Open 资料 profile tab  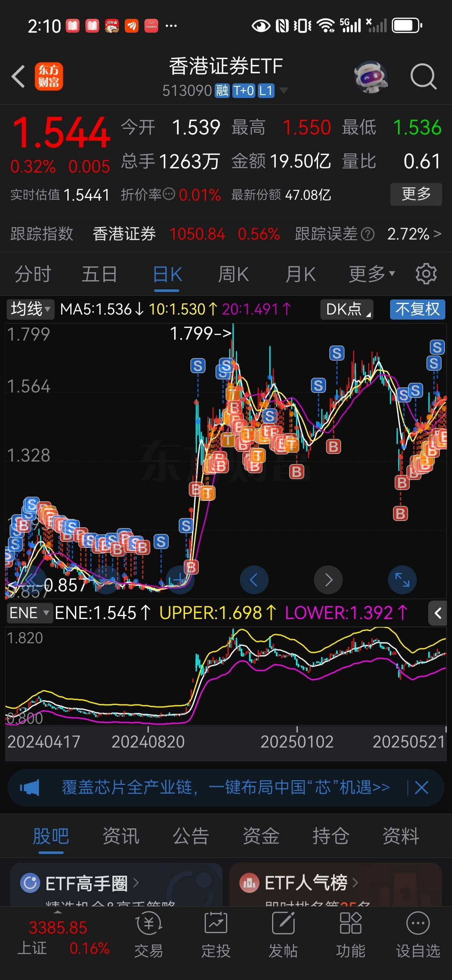click(x=401, y=836)
